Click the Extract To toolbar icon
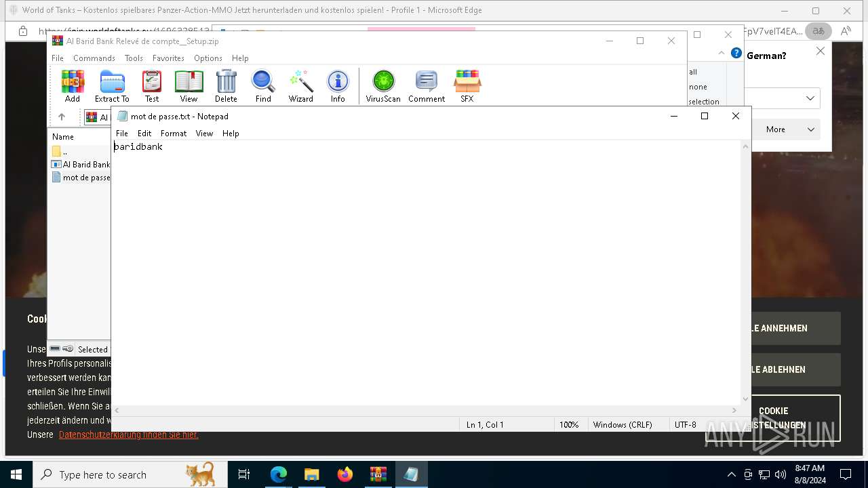 pos(112,86)
